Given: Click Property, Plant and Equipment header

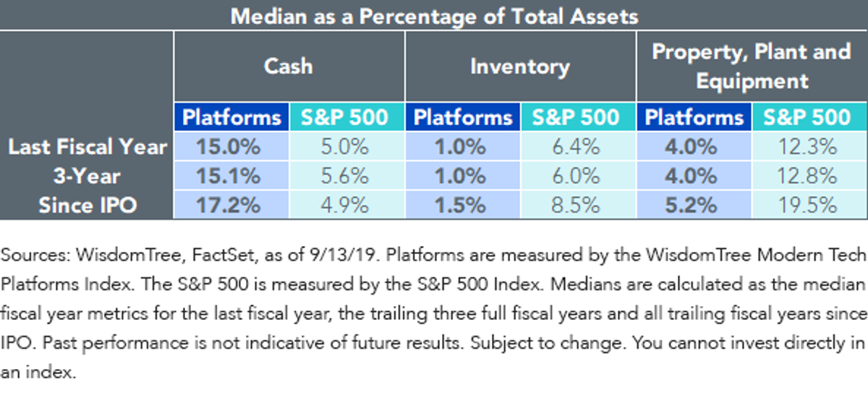Looking at the screenshot, I should click(x=752, y=66).
